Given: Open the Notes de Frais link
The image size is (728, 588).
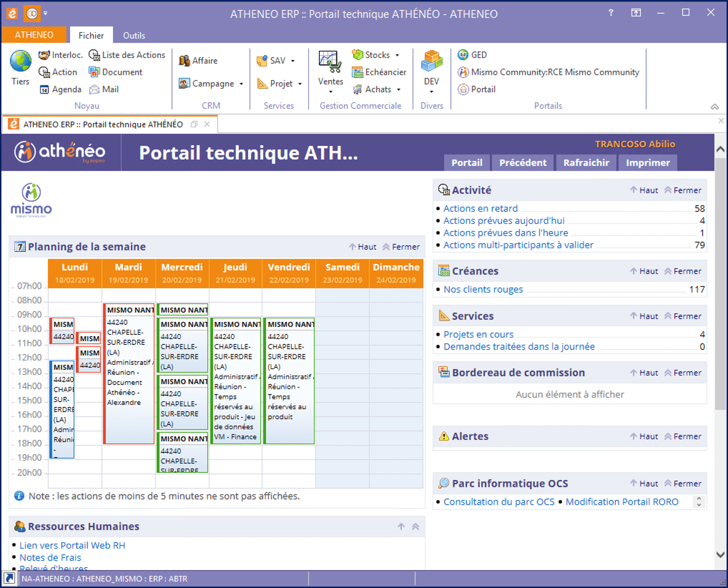Looking at the screenshot, I should pos(50,557).
